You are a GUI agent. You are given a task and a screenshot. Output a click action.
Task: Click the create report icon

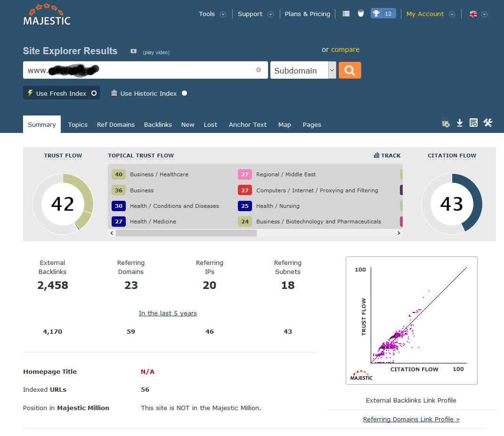pos(473,123)
